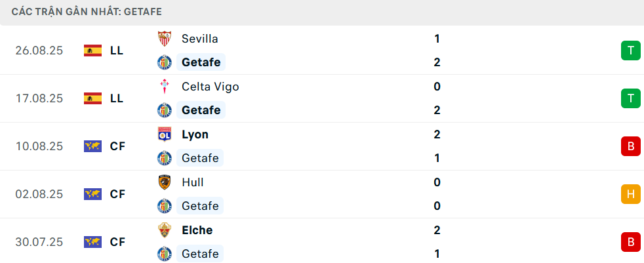Screen dimensions: 644x263
Task: Click Getafe crest in the Sevilla match
Action: tap(164, 62)
